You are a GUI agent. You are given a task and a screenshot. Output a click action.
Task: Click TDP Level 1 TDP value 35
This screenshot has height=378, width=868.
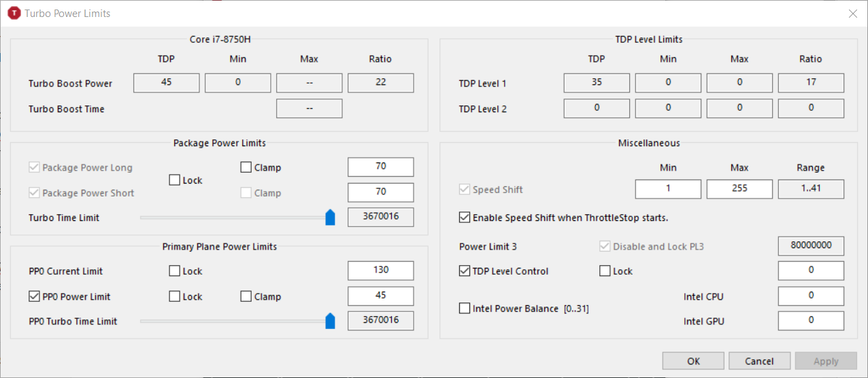[597, 83]
